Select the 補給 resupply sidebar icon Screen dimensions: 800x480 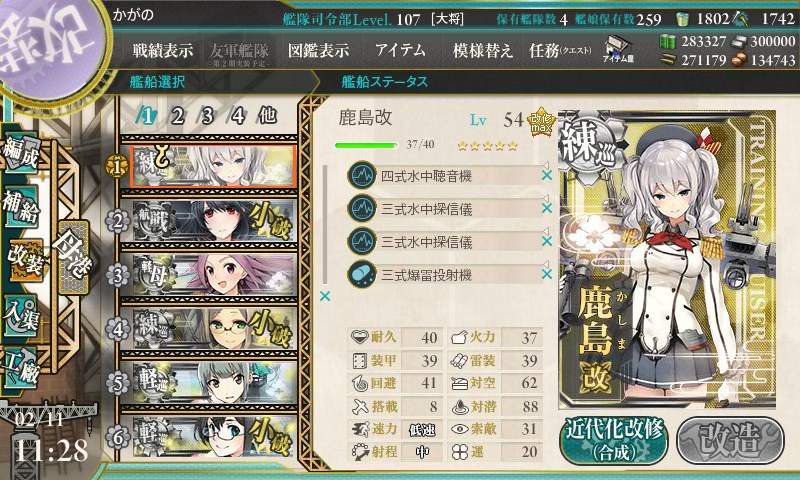pos(21,206)
